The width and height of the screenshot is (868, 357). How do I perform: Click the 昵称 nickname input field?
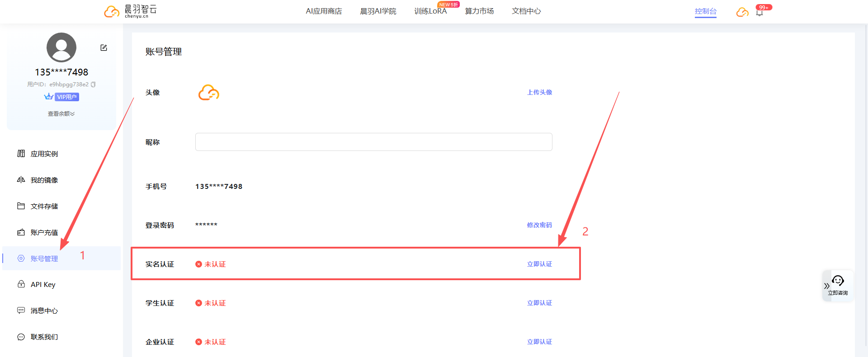coord(373,142)
